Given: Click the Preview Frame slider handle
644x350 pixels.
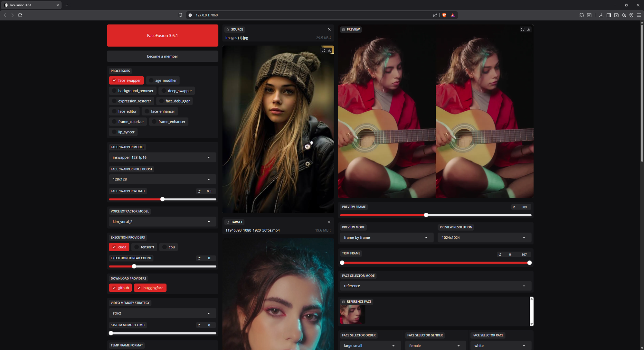Looking at the screenshot, I should pyautogui.click(x=426, y=215).
